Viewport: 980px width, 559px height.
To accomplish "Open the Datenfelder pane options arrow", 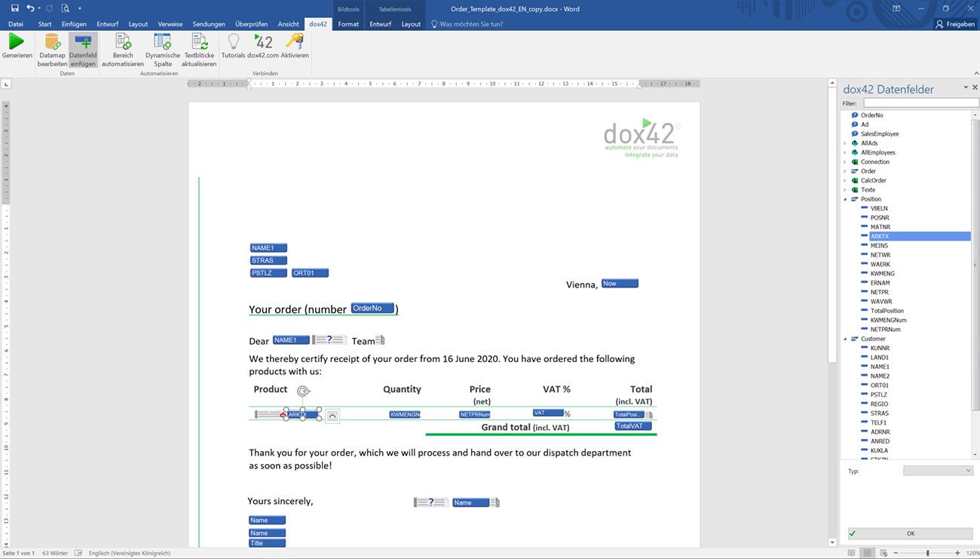I will click(x=966, y=88).
